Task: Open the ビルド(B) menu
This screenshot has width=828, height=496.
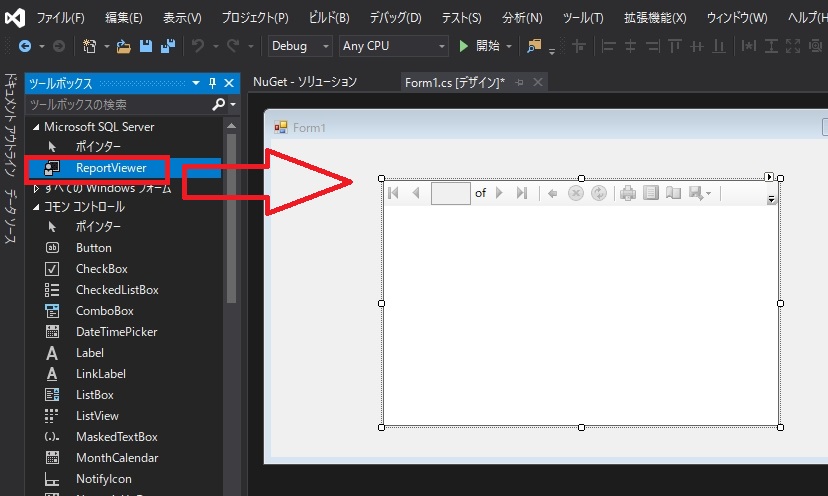Action: [329, 18]
